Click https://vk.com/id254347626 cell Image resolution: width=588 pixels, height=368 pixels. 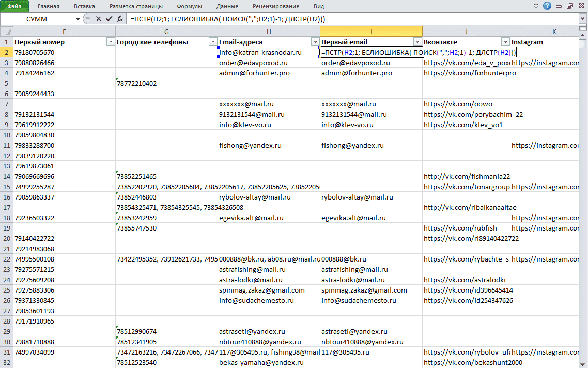(466, 300)
